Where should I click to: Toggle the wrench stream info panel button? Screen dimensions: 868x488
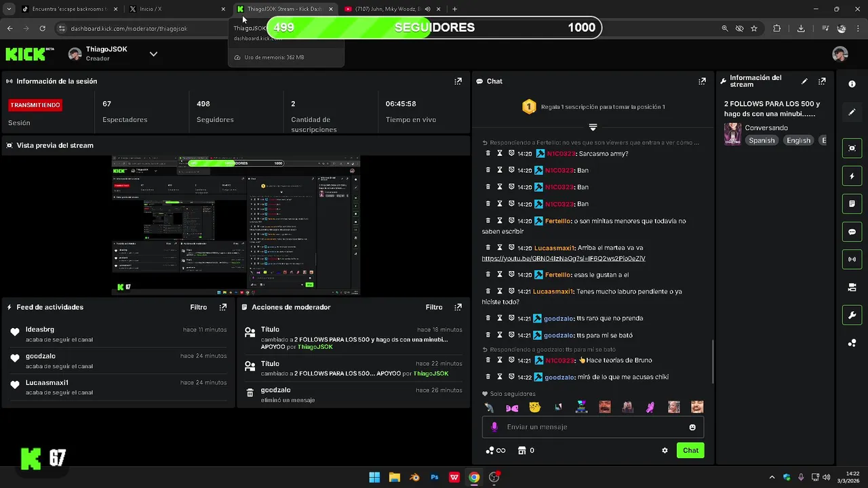[x=852, y=315]
